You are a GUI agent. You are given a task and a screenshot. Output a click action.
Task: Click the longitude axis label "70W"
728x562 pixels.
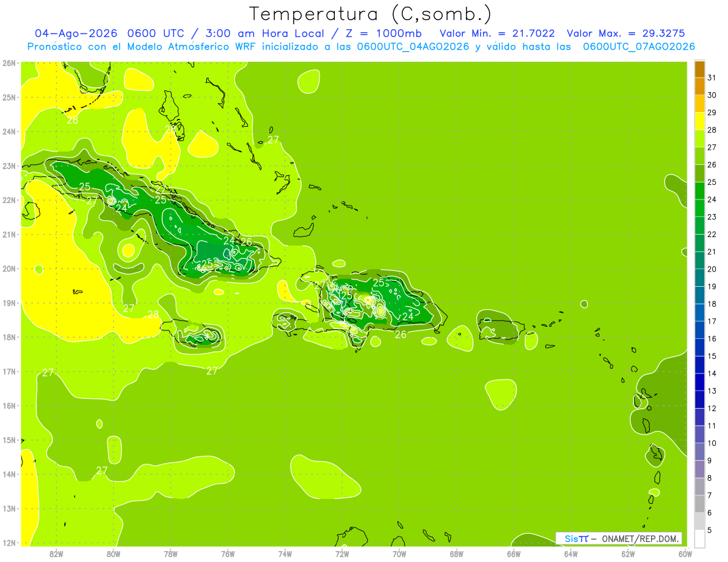(399, 554)
